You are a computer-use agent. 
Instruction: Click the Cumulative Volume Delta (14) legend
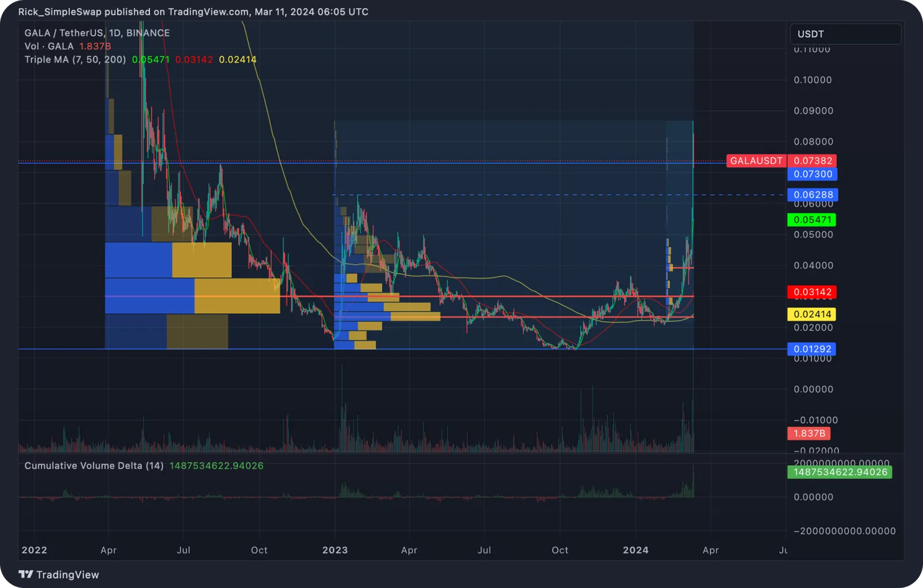click(x=94, y=466)
